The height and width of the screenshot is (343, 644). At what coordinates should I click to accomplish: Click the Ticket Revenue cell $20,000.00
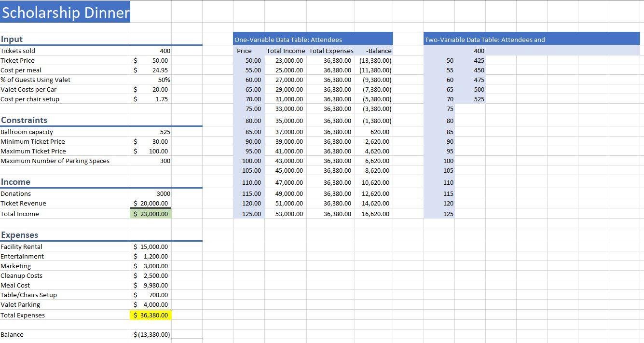[151, 203]
